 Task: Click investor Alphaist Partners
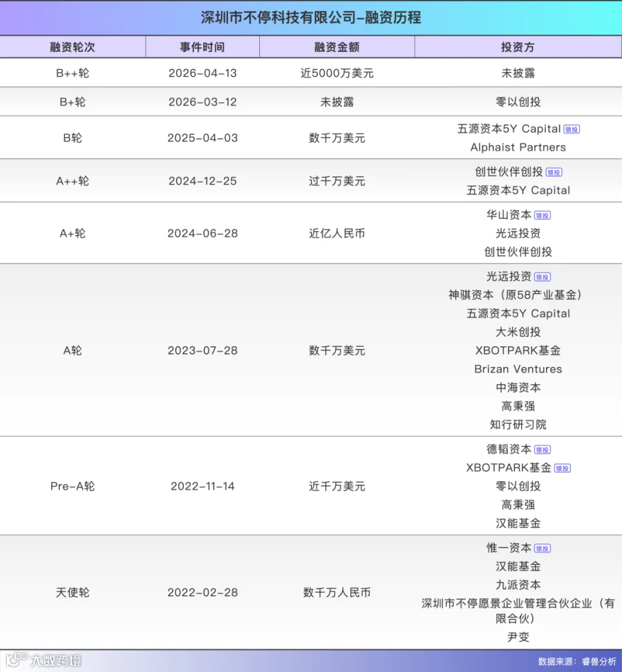(518, 147)
